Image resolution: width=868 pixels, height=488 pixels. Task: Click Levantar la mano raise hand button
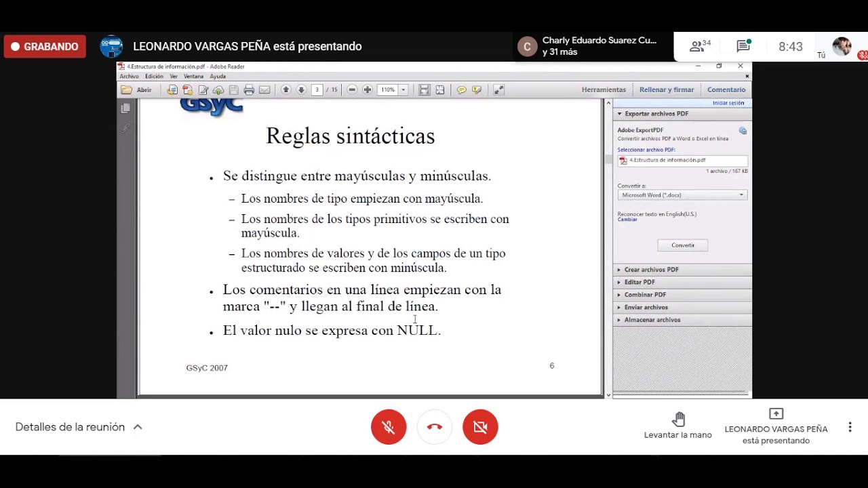point(678,426)
